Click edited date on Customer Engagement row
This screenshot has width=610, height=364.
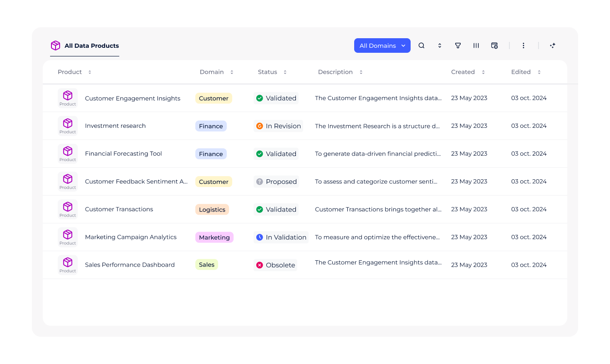pyautogui.click(x=529, y=98)
